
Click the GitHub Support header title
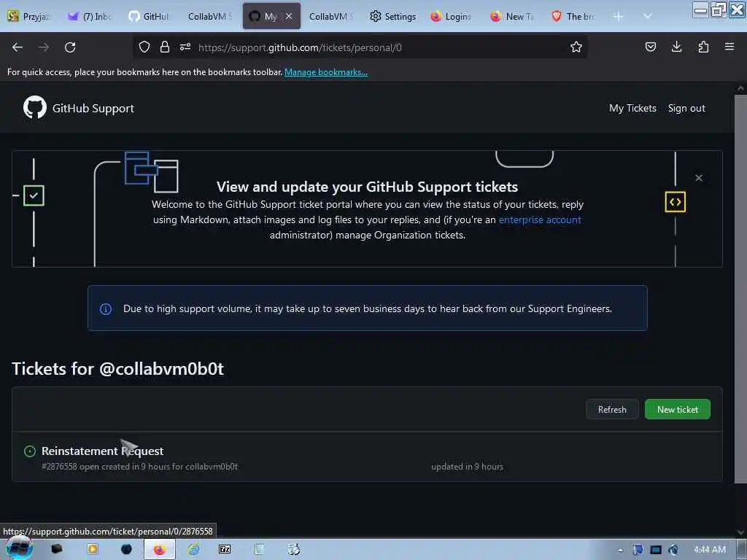93,108
